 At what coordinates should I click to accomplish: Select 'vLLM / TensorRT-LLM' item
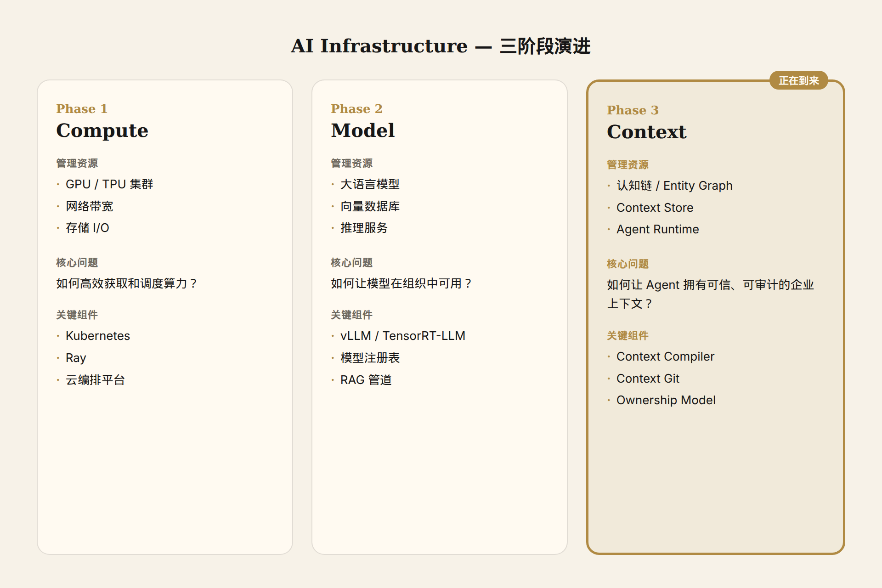403,336
